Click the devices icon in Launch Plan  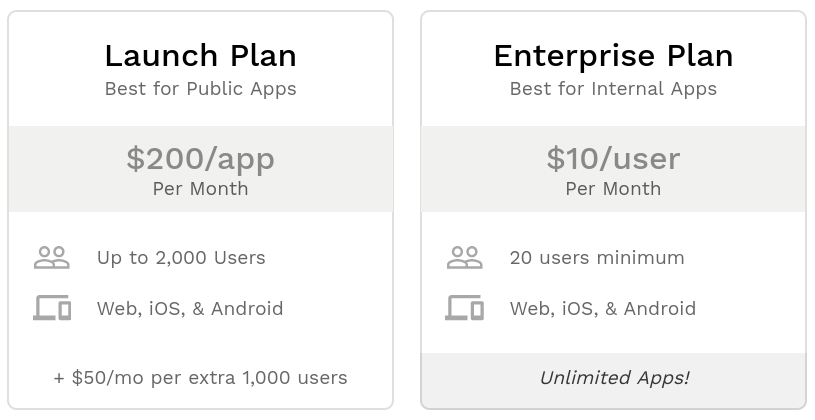click(52, 308)
